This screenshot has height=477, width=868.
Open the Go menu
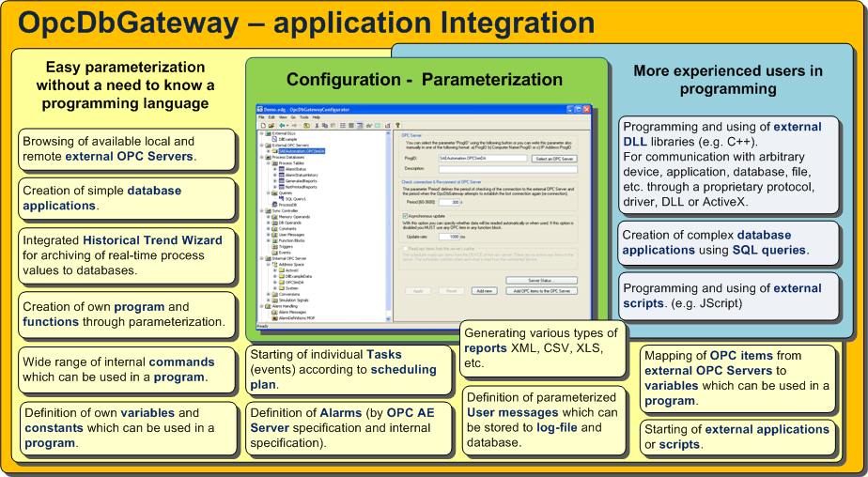click(x=293, y=117)
